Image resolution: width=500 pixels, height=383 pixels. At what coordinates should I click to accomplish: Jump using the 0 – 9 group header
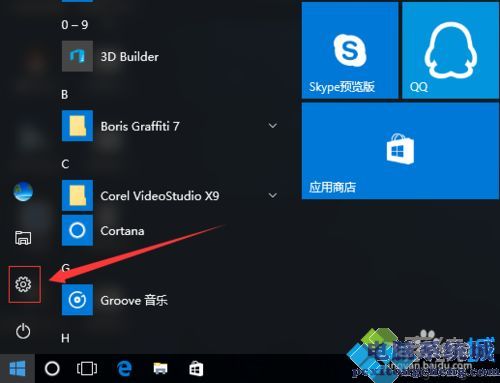(x=75, y=25)
